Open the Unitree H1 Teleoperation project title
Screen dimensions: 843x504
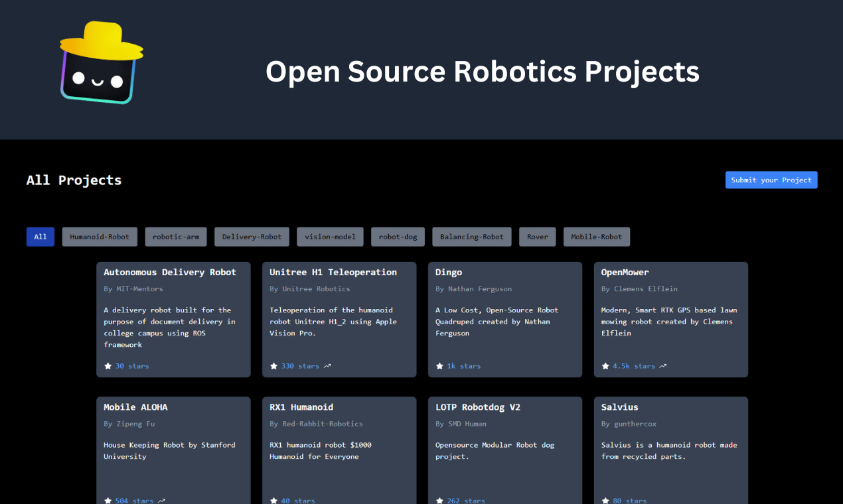pos(333,272)
